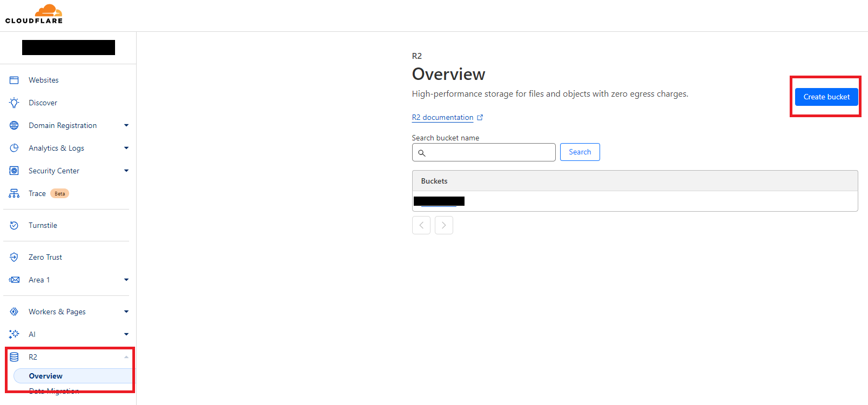Click the Domain Registration globe icon
This screenshot has height=405, width=868.
(x=14, y=125)
